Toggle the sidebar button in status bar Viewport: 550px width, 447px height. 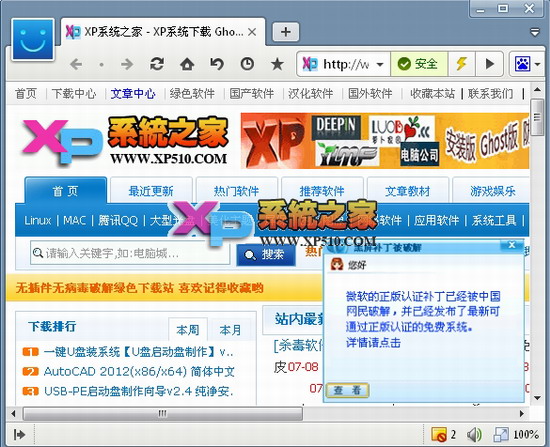click(x=19, y=435)
